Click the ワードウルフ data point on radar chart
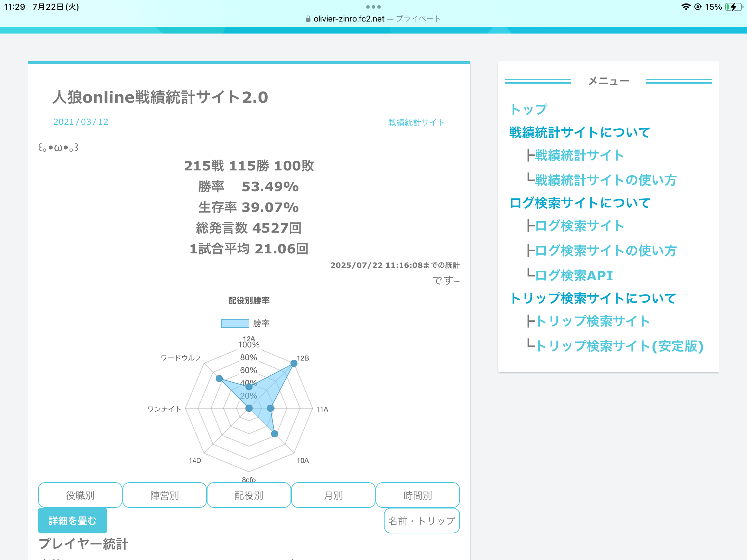This screenshot has width=747, height=560. [x=219, y=379]
